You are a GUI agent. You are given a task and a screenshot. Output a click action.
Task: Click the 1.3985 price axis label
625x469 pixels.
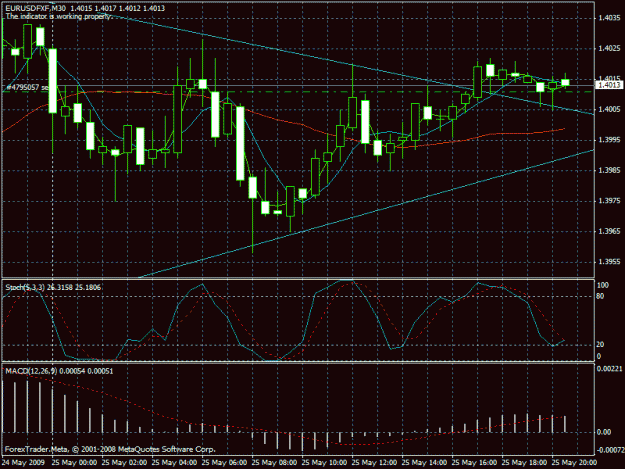pos(609,170)
